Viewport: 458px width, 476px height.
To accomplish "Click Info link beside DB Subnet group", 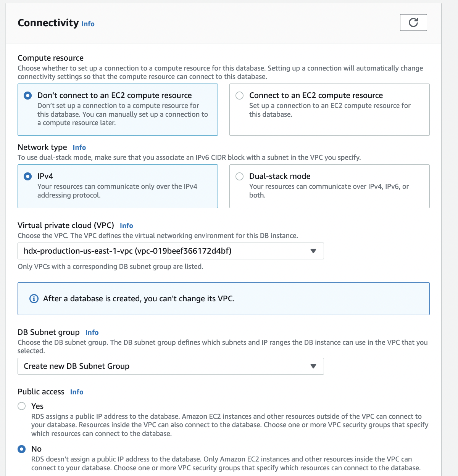I will click(x=92, y=333).
